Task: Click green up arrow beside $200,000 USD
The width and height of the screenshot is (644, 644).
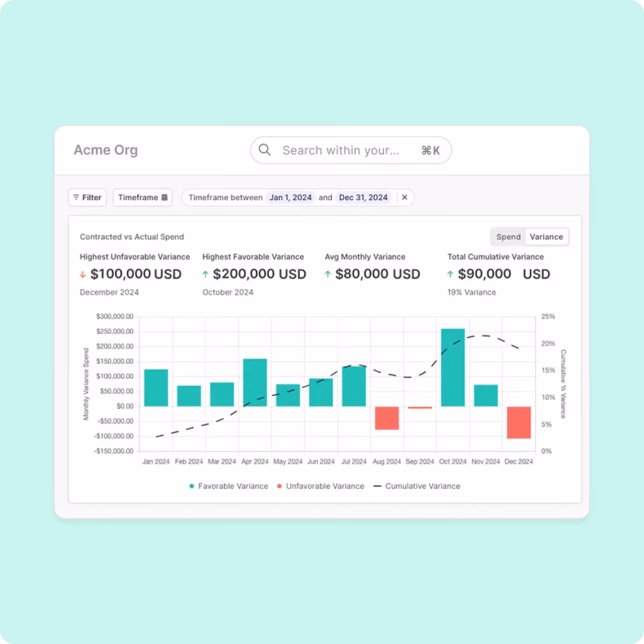Action: coord(205,274)
